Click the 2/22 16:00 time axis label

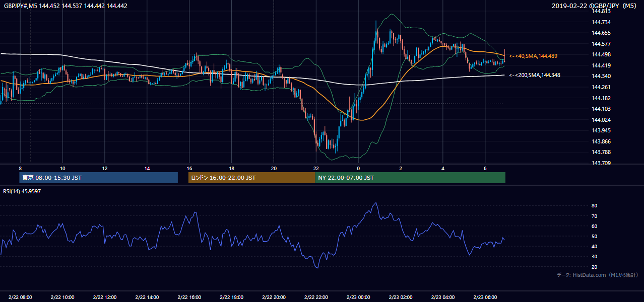(189, 297)
